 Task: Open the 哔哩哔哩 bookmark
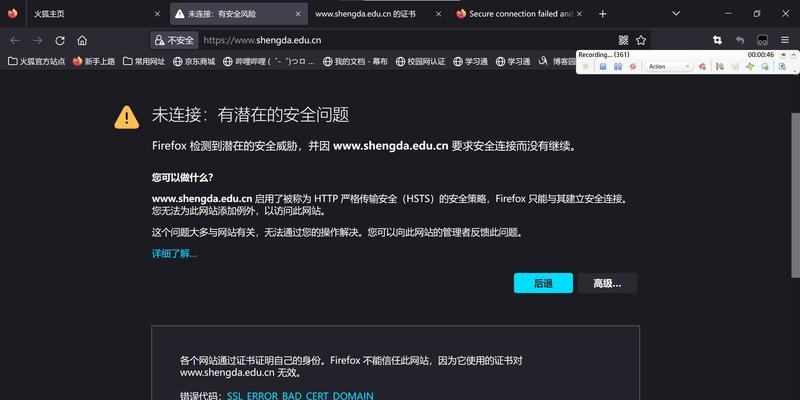coord(269,61)
